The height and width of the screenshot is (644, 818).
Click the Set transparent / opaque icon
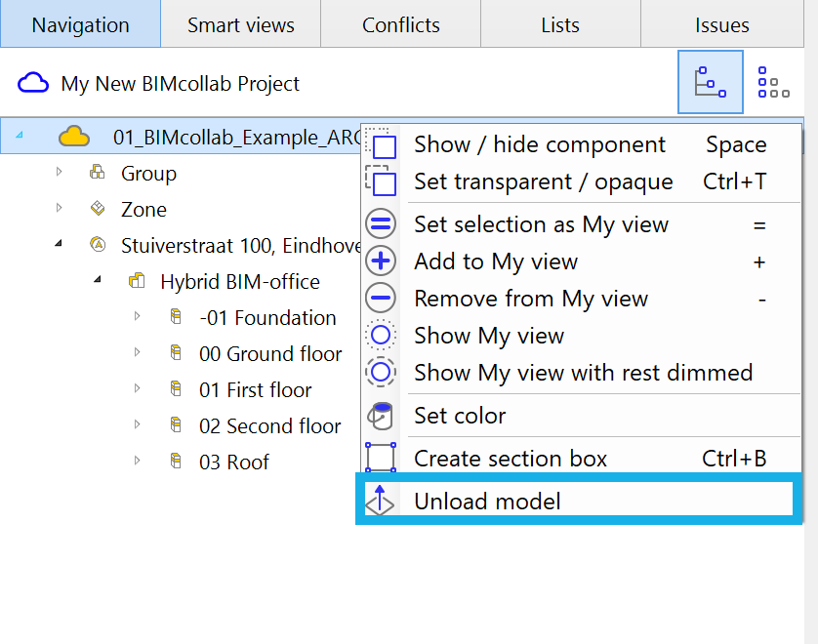click(x=382, y=181)
